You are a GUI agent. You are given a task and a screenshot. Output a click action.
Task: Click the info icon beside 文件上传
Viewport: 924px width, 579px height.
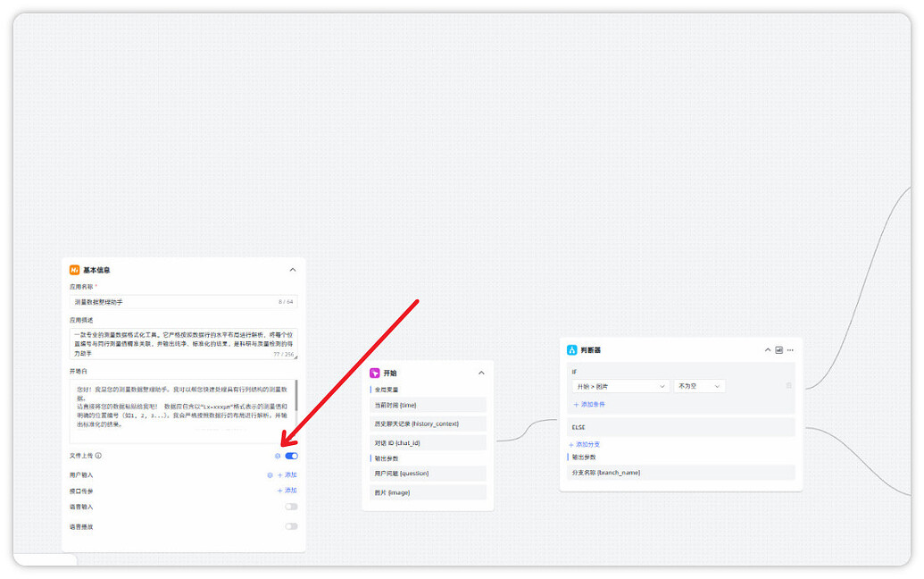(x=98, y=456)
